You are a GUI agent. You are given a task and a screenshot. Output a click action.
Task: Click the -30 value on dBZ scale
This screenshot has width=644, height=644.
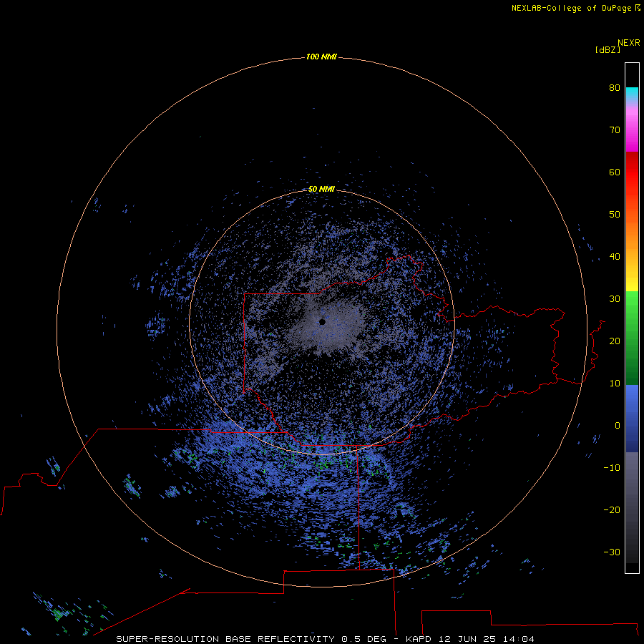point(612,552)
